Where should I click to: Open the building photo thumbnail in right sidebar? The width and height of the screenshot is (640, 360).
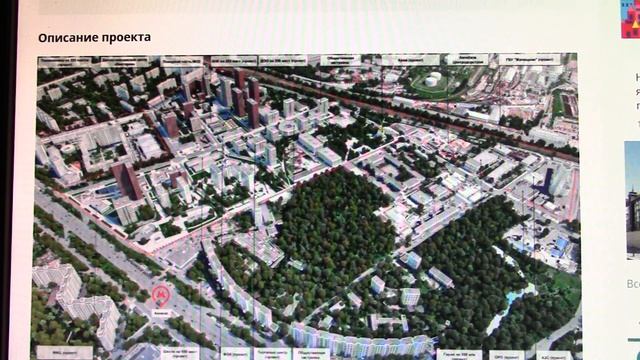[x=633, y=200]
